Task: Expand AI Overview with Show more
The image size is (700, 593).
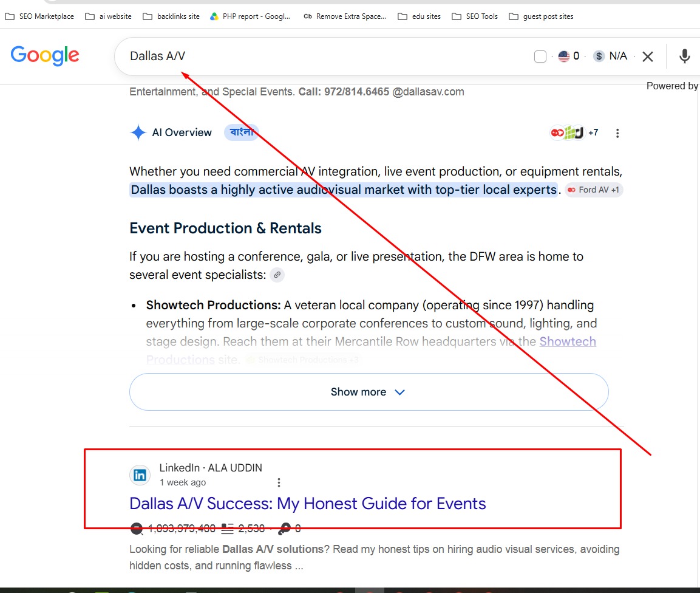Action: (369, 392)
